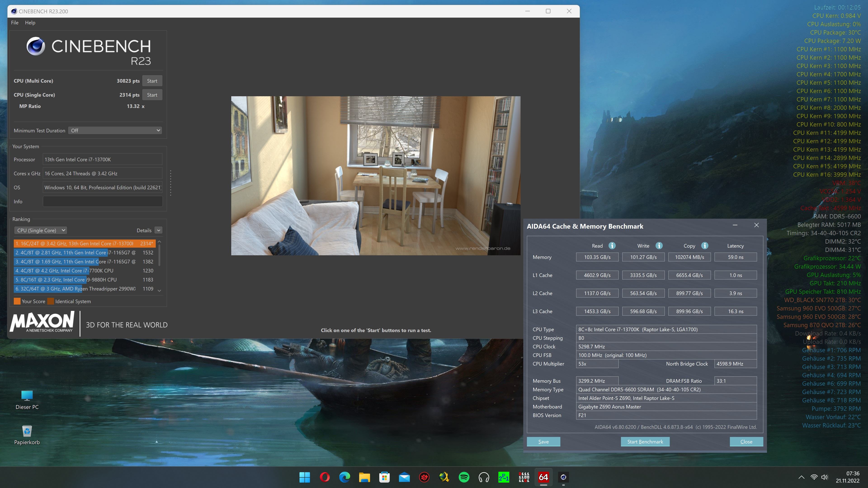
Task: Click Motherboard field Gigabyte Z690 Aorus Master
Action: (x=667, y=407)
